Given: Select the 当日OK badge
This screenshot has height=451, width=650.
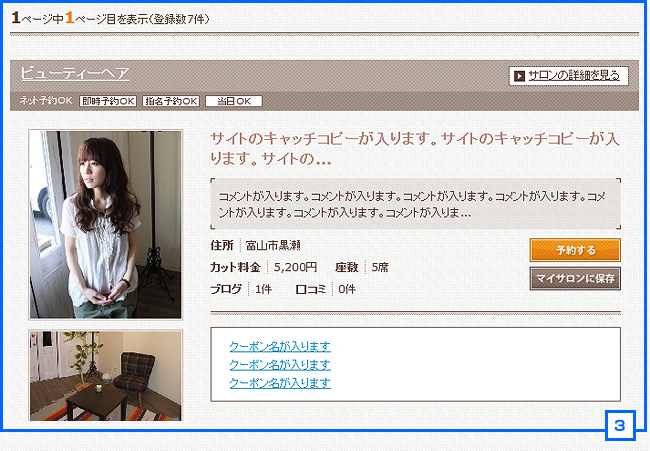Looking at the screenshot, I should tap(233, 101).
